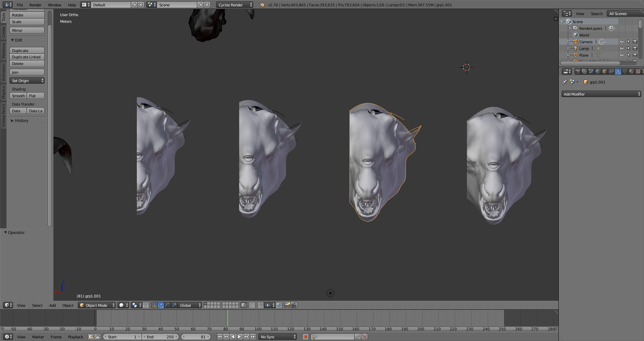Collapse the Edit panel
Image resolution: width=644 pixels, height=341 pixels.
16,40
